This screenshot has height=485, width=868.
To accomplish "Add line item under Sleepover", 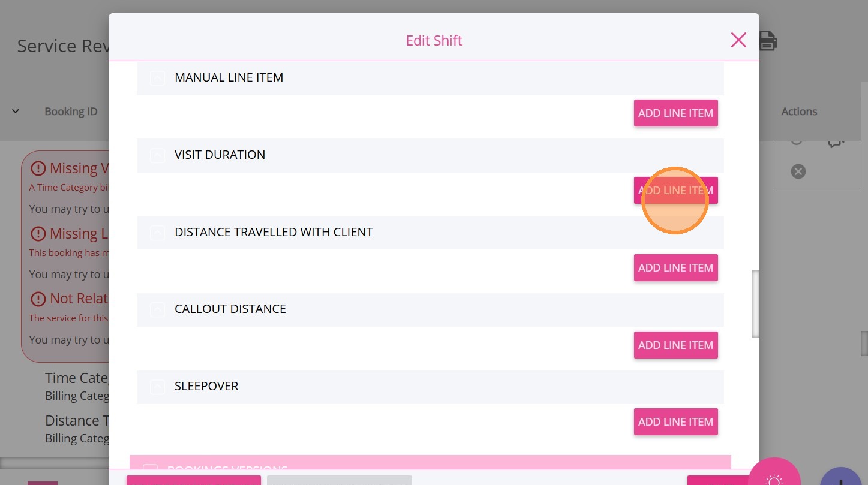I will click(675, 421).
